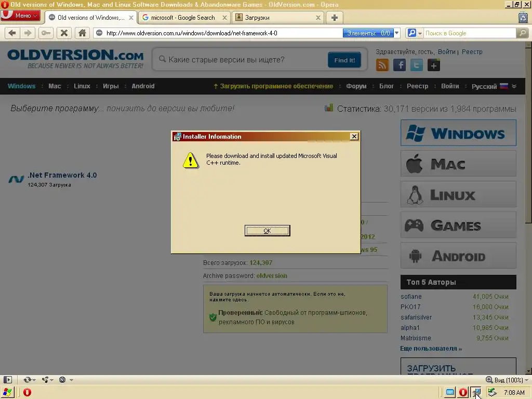Click the black plus share icon
This screenshot has width=532, height=399.
[434, 65]
